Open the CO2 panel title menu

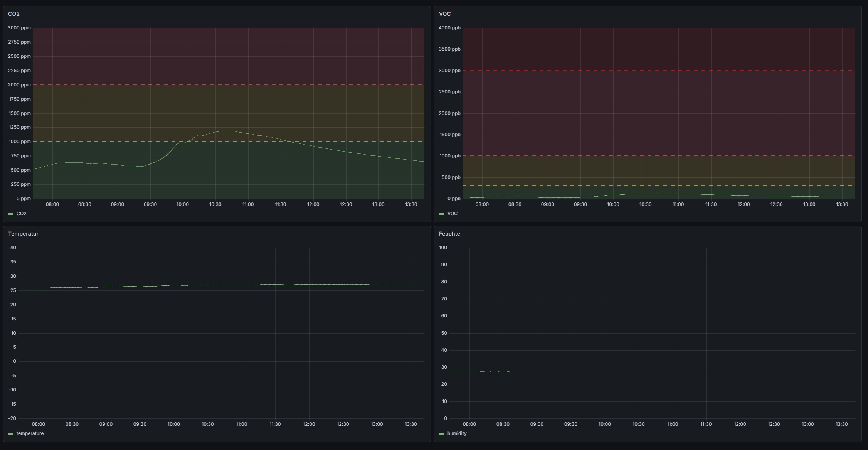point(14,14)
